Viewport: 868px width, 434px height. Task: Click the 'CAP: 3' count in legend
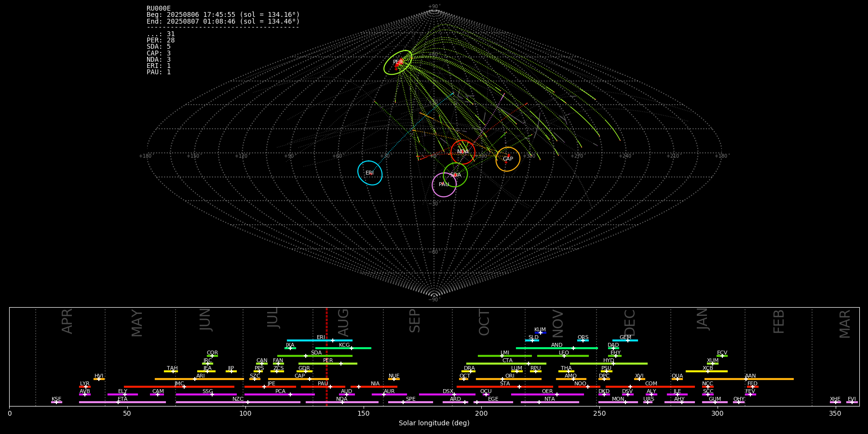159,53
